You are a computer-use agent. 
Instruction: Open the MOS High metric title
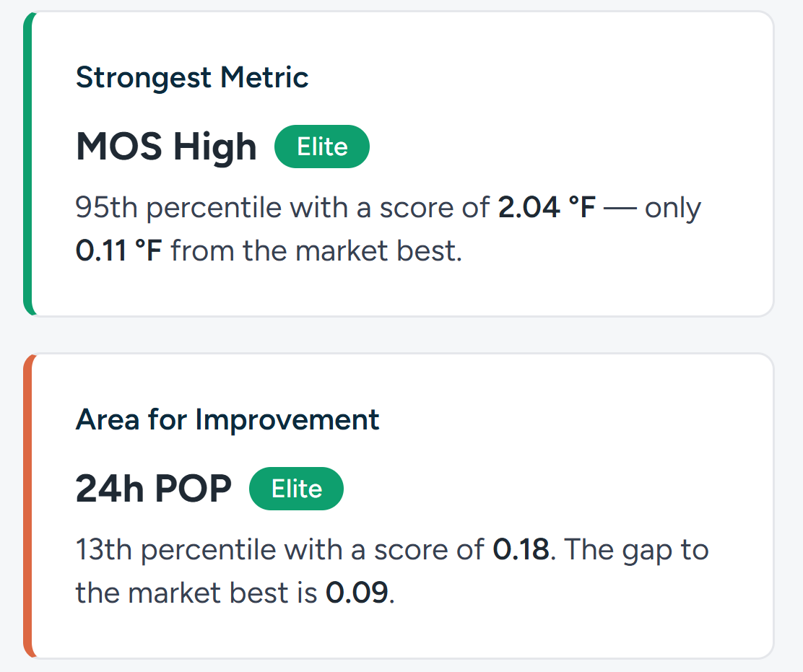pos(166,147)
